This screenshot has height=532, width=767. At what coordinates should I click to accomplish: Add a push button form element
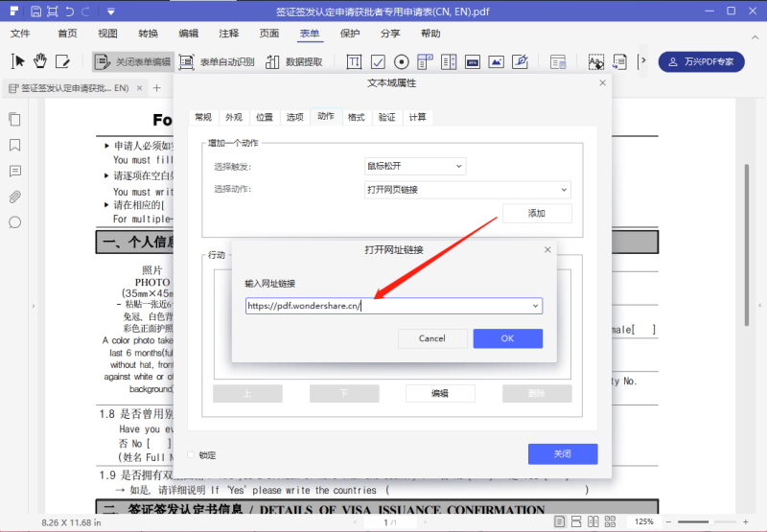(x=473, y=61)
